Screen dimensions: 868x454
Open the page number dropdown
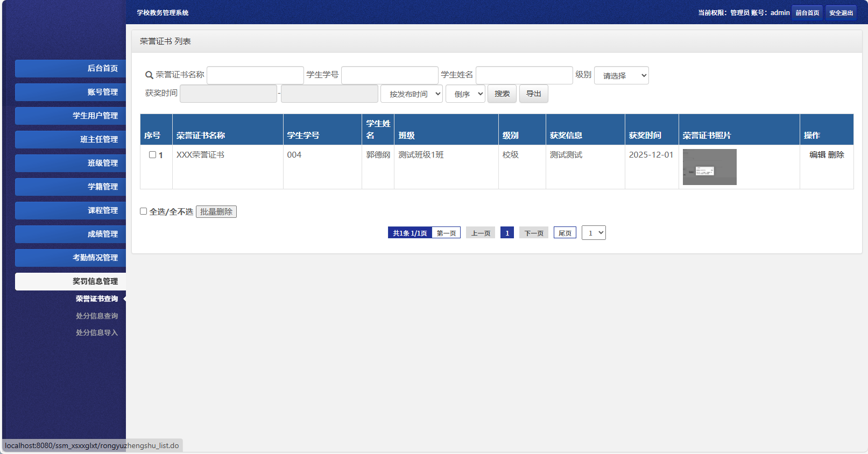click(x=594, y=233)
